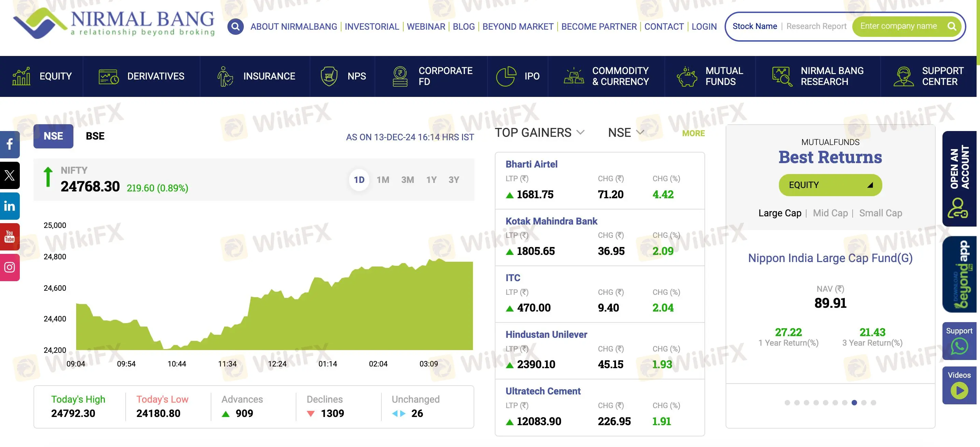This screenshot has width=980, height=447.
Task: Open Bharti Airtel stock link
Action: tap(531, 164)
